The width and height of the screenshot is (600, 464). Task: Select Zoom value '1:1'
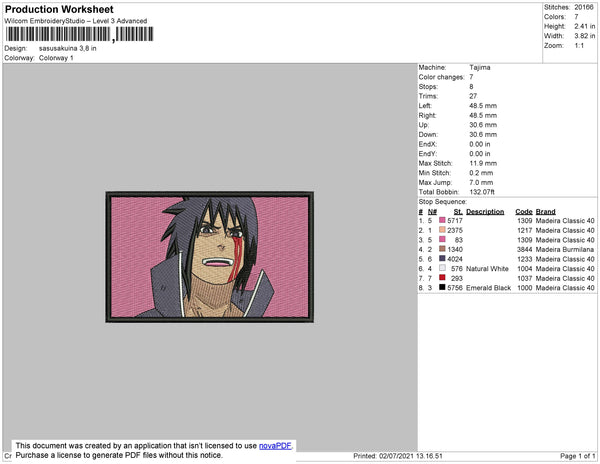(x=579, y=46)
